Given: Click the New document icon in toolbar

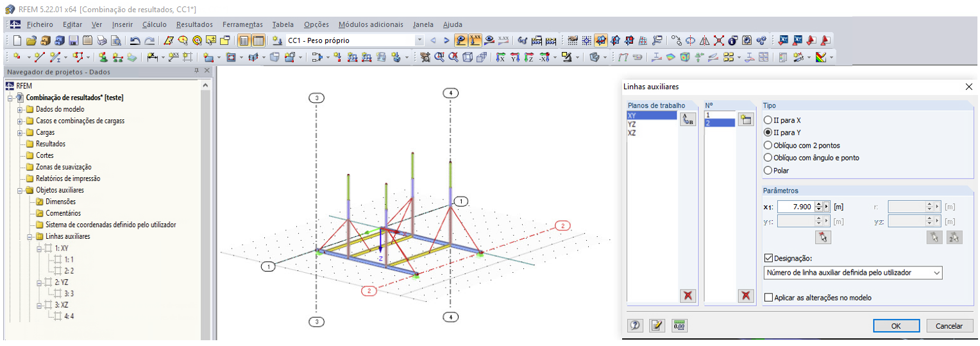Looking at the screenshot, I should tap(17, 40).
